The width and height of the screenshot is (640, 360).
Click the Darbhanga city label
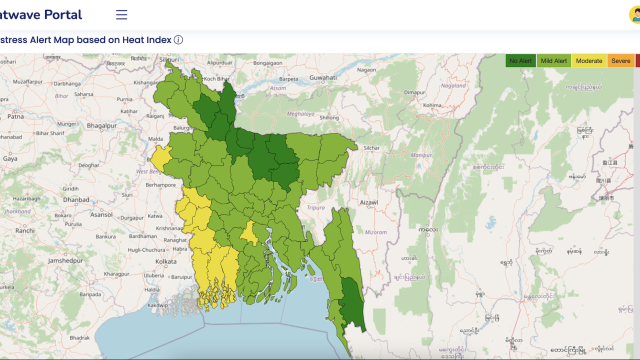point(67,84)
